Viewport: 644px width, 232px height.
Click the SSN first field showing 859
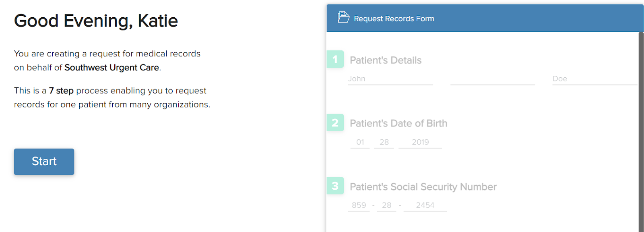359,205
